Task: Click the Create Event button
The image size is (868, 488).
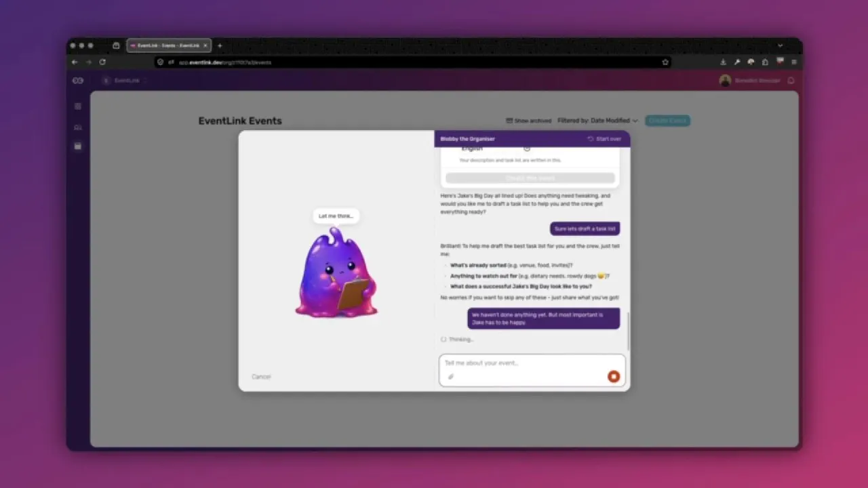Action: [668, 121]
